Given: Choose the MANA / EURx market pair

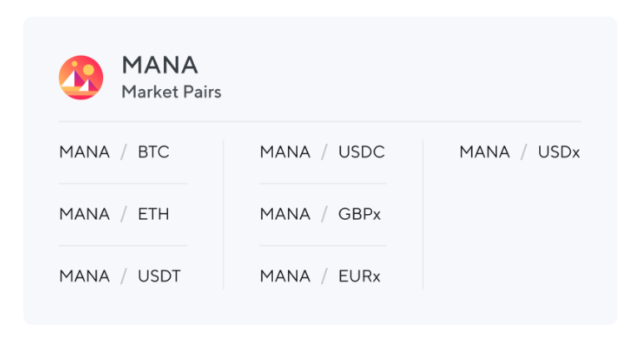Looking at the screenshot, I should 320,276.
